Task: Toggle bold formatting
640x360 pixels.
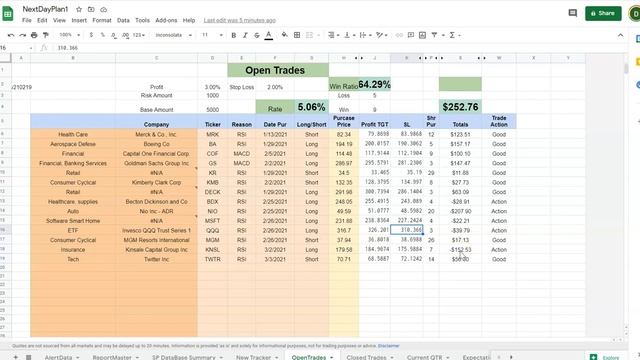Action: [233, 36]
